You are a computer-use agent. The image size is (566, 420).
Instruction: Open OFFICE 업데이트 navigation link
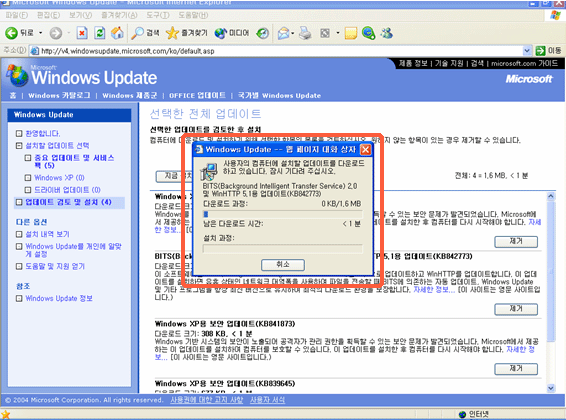(x=197, y=96)
